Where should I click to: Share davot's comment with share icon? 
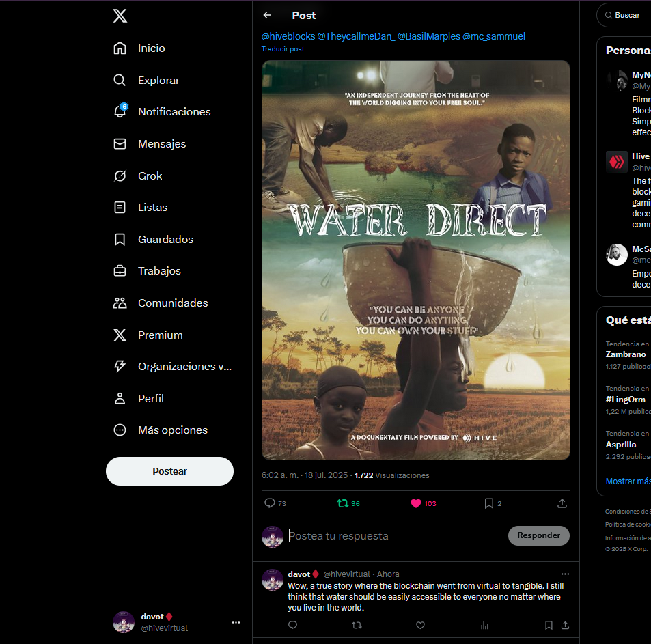[x=565, y=625]
